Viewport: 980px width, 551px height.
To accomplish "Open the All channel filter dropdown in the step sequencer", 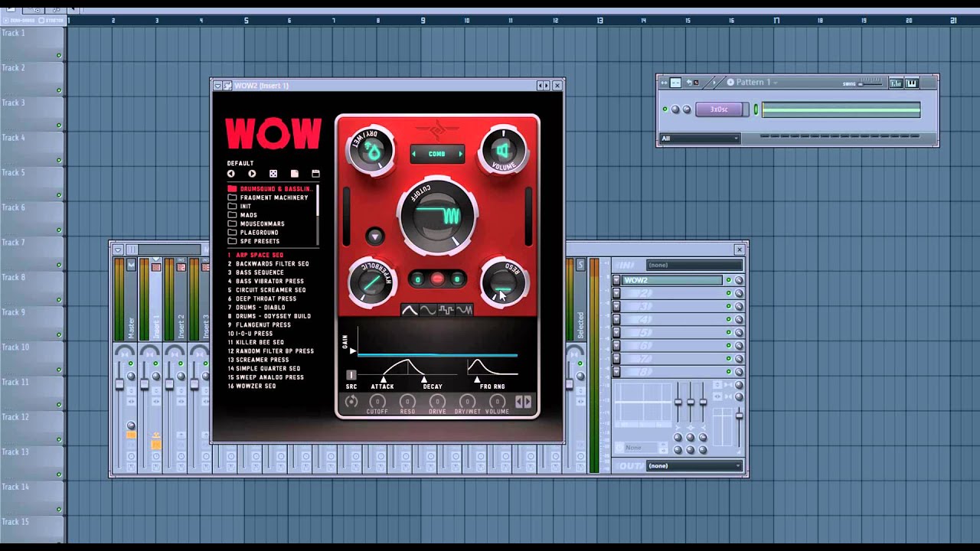I will point(700,139).
